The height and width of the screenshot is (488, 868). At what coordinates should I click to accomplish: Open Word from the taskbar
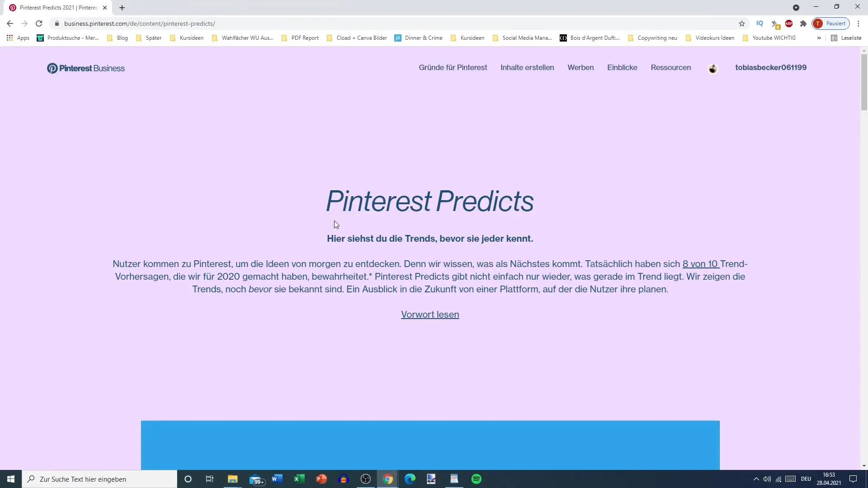click(277, 480)
